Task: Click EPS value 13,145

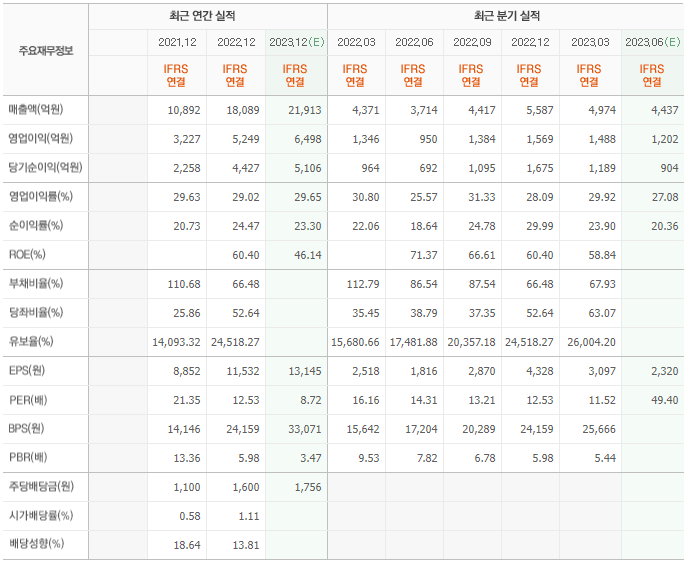Action: point(304,371)
